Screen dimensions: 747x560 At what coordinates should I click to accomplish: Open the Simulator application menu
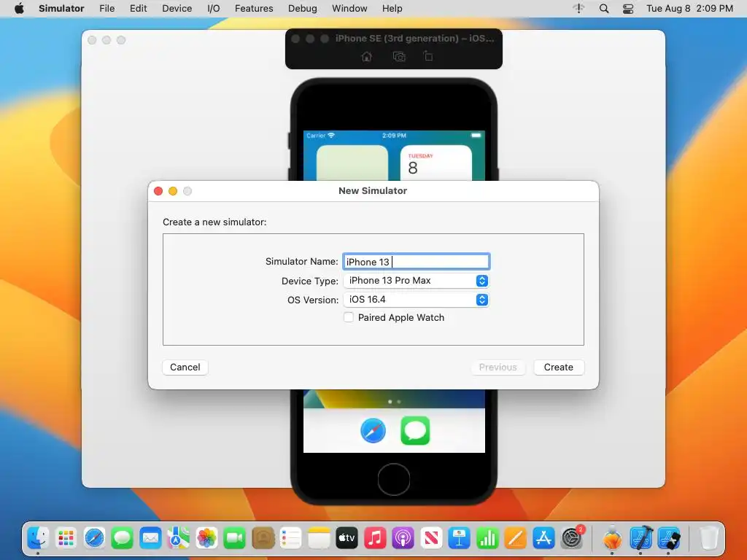pyautogui.click(x=61, y=9)
